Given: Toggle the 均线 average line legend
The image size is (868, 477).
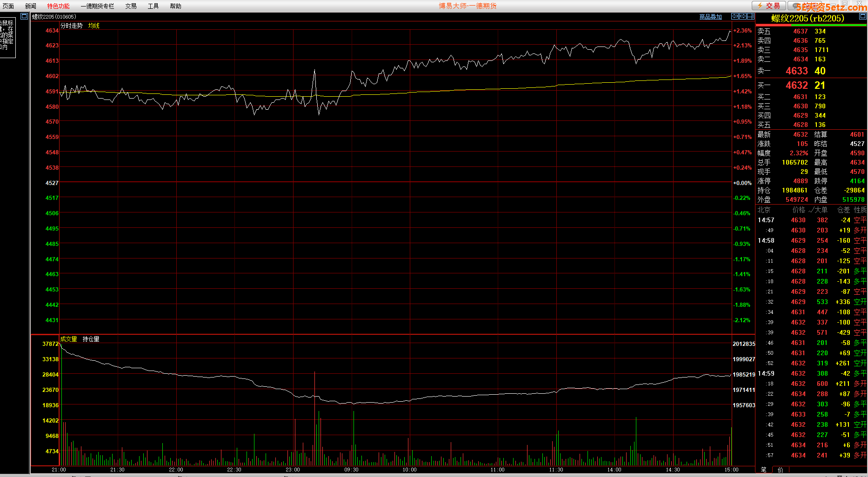Looking at the screenshot, I should [x=94, y=26].
